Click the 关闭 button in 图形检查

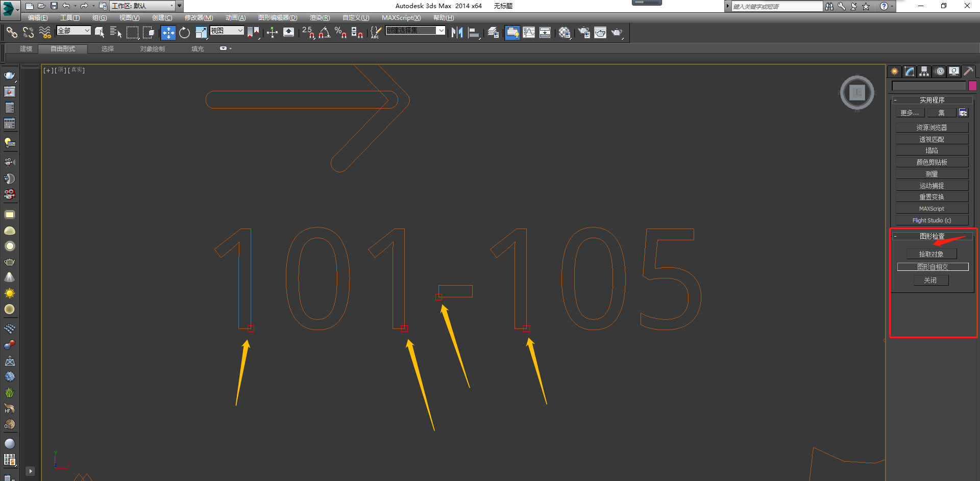click(x=931, y=280)
